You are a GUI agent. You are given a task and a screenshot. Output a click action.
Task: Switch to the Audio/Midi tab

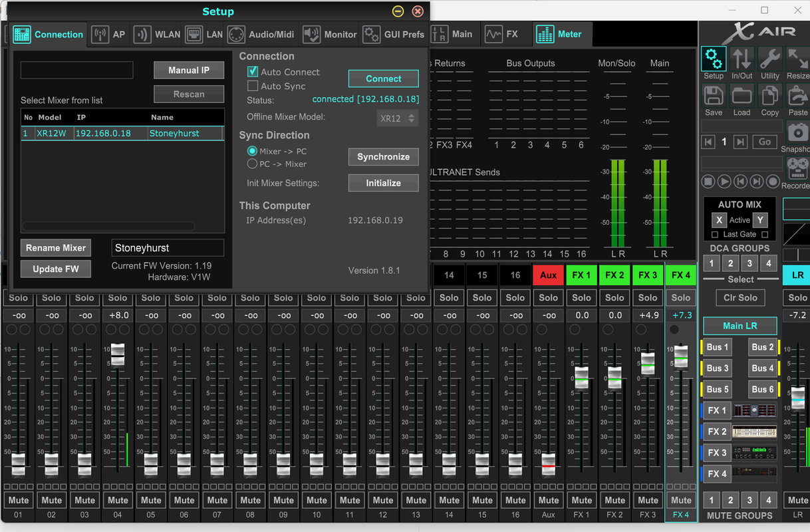coord(261,35)
